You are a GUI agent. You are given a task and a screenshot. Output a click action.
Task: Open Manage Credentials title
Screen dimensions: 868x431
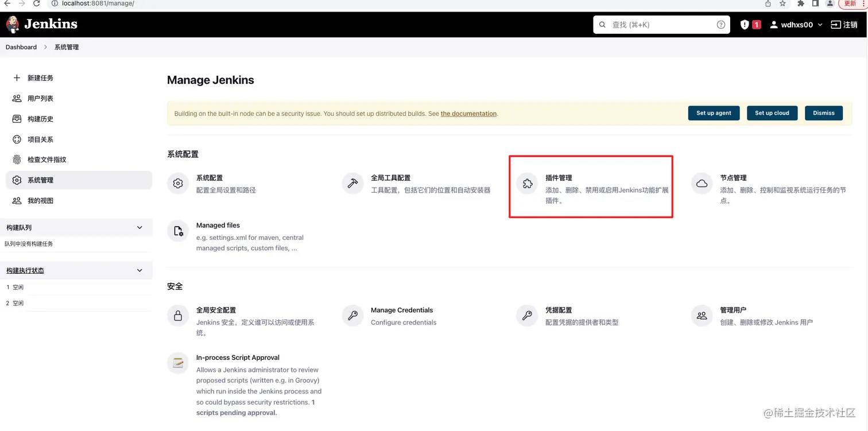coord(402,310)
